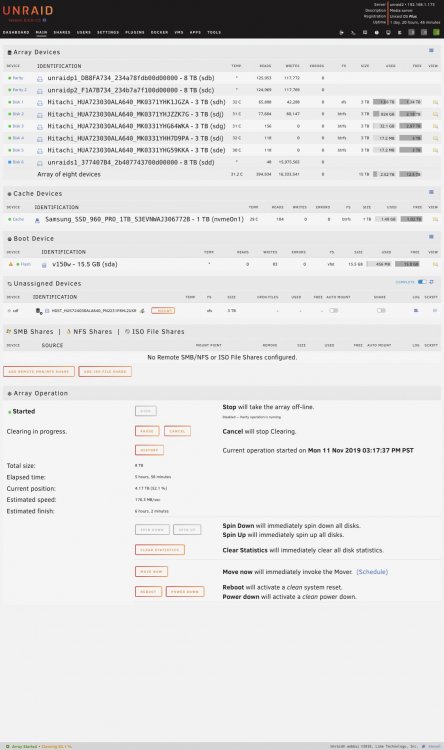This screenshot has width=444, height=750.
Task: Open the script icon for the sdf device
Action: click(x=435, y=310)
